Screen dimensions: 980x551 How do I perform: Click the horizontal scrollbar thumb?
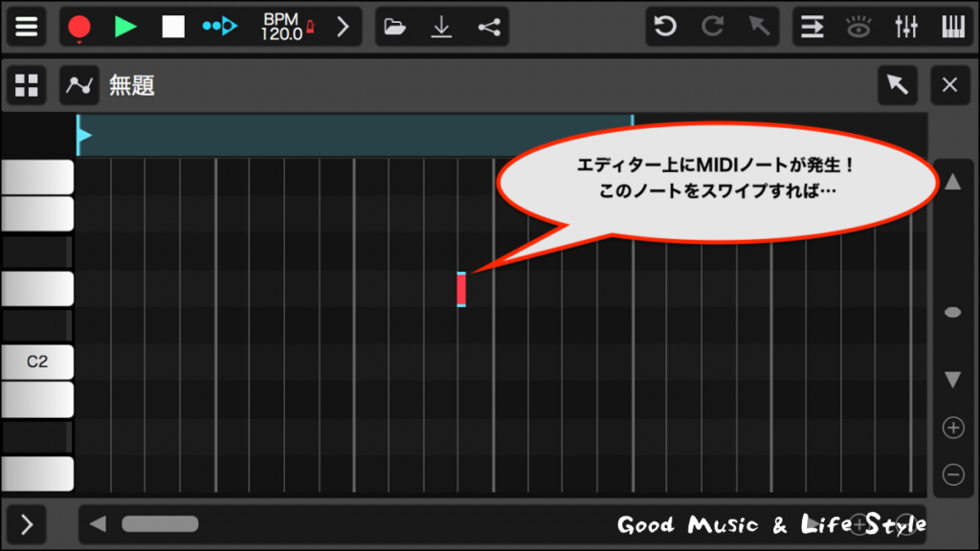(x=160, y=524)
